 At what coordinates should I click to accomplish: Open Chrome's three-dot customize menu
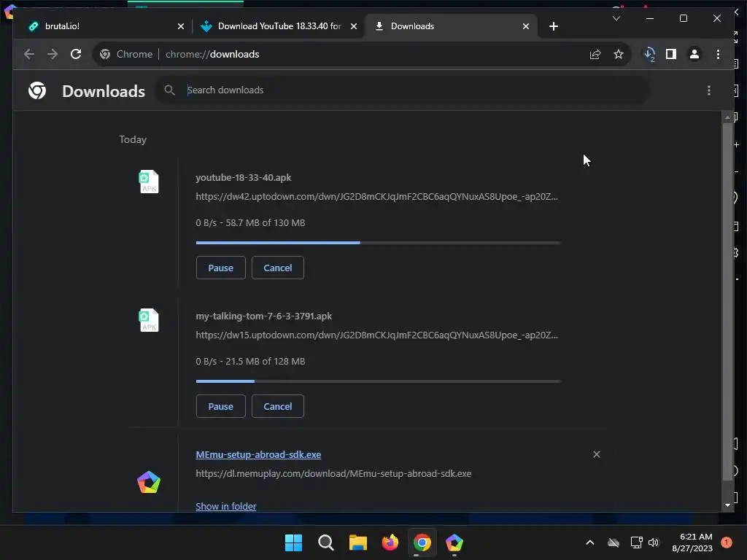click(x=718, y=54)
